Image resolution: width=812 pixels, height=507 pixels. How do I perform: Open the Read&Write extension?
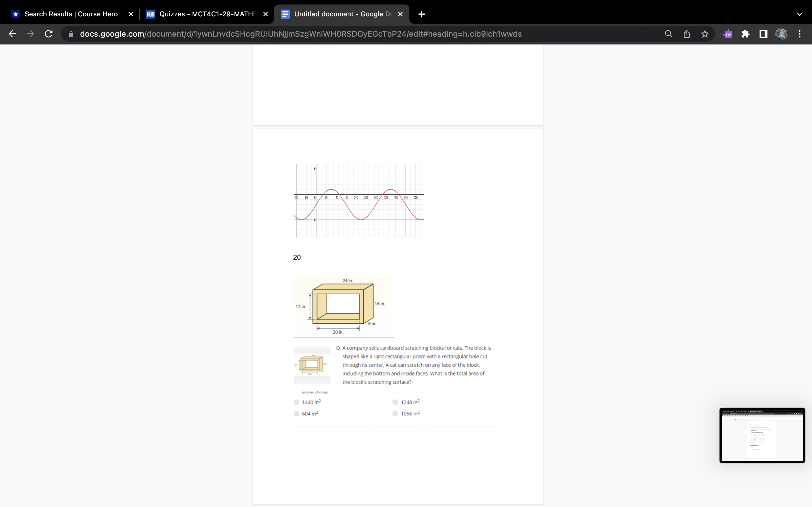coord(727,34)
